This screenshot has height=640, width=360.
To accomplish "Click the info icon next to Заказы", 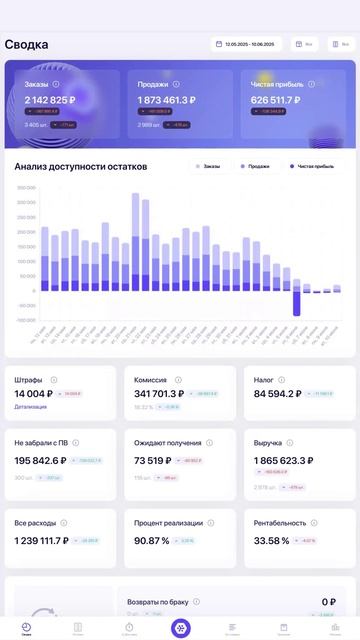I will point(56,84).
